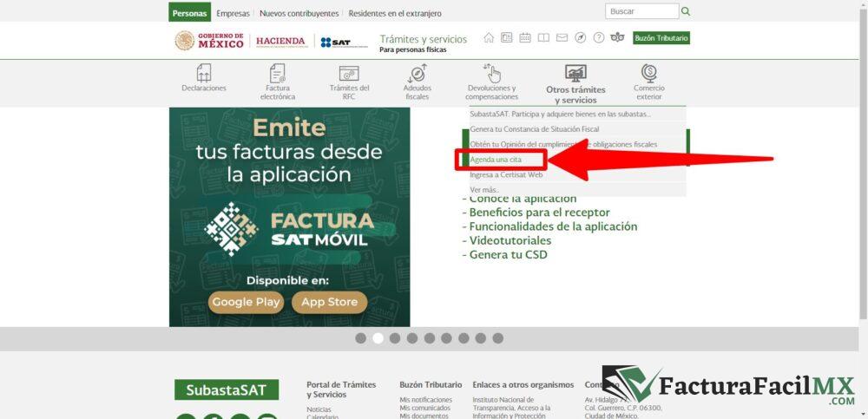This screenshot has width=868, height=419.
Task: Click the App Store button on banner
Action: pos(329,302)
